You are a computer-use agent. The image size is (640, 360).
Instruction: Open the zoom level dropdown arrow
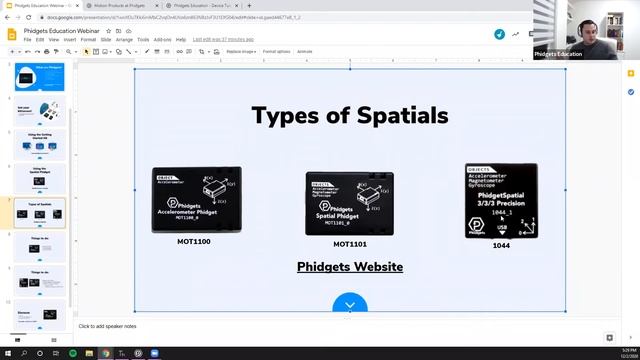point(76,52)
